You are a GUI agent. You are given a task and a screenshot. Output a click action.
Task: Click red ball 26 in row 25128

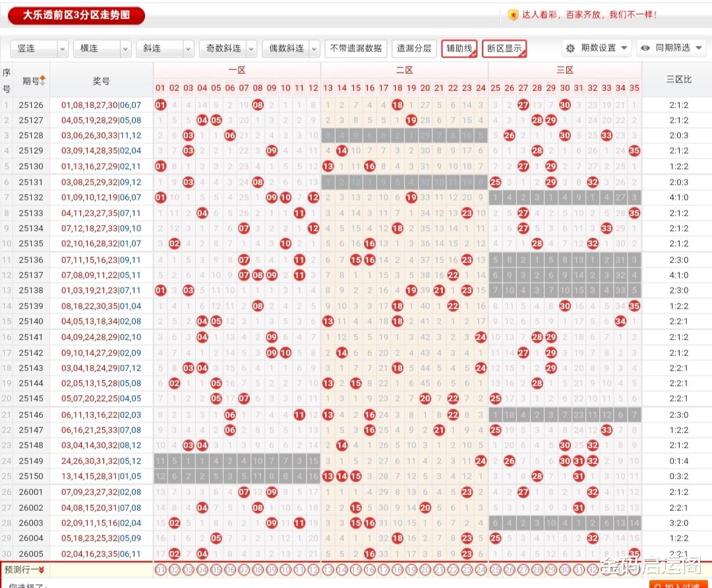tap(509, 135)
